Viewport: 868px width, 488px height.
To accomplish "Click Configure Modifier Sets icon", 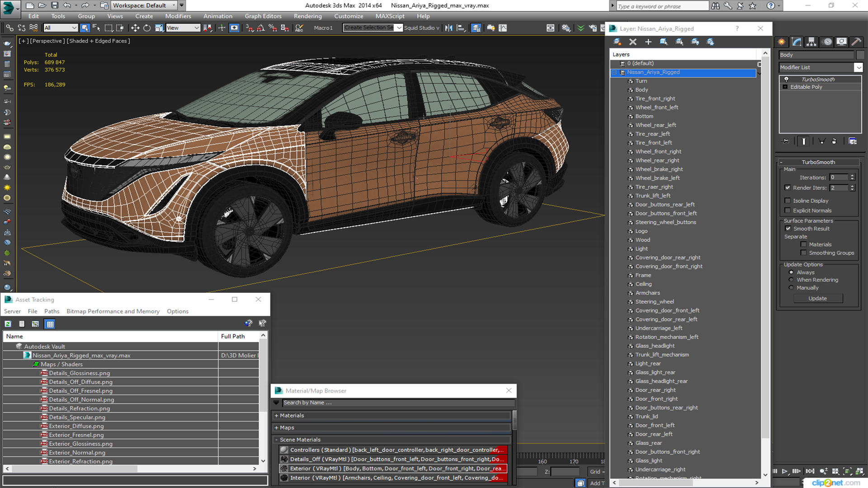I will pos(853,141).
